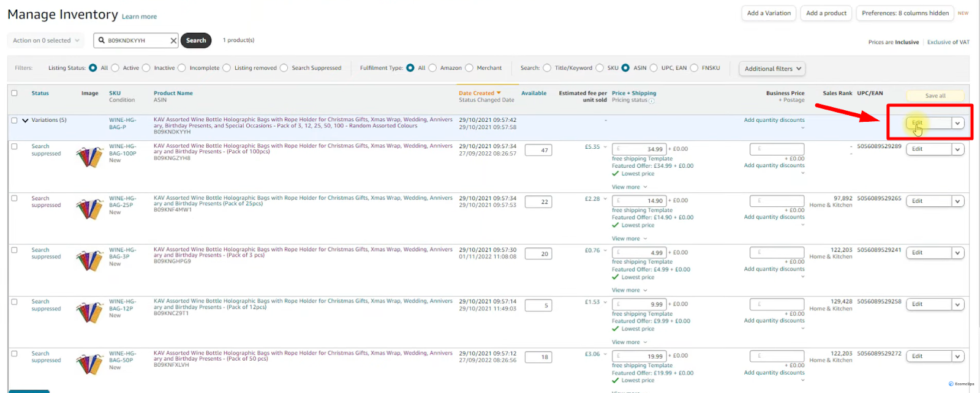Switch prices to Exclusive of VAT
The width and height of the screenshot is (980, 393).
point(948,42)
